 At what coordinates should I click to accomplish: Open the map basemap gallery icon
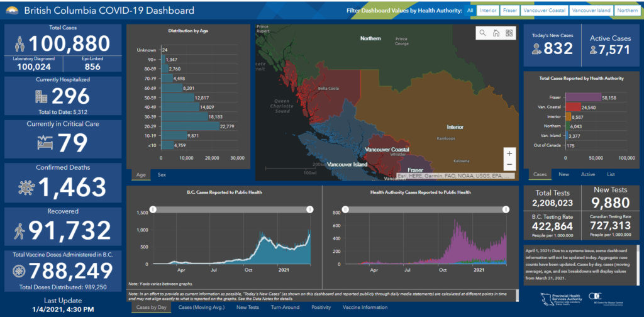509,33
